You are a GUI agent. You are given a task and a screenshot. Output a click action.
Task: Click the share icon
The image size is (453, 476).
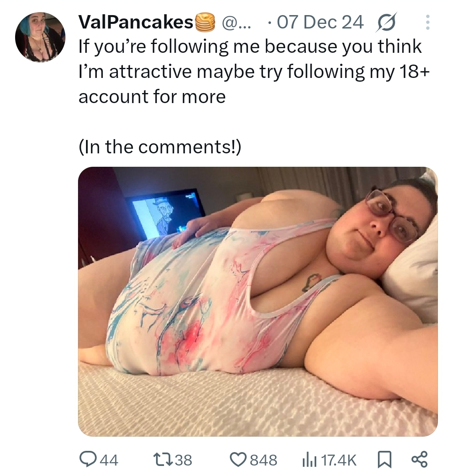tap(419, 459)
